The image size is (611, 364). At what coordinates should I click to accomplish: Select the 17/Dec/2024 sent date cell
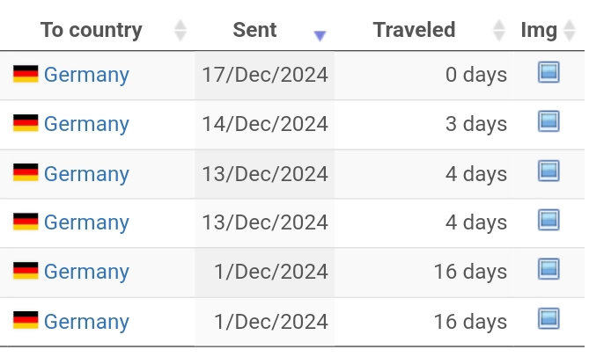click(265, 75)
